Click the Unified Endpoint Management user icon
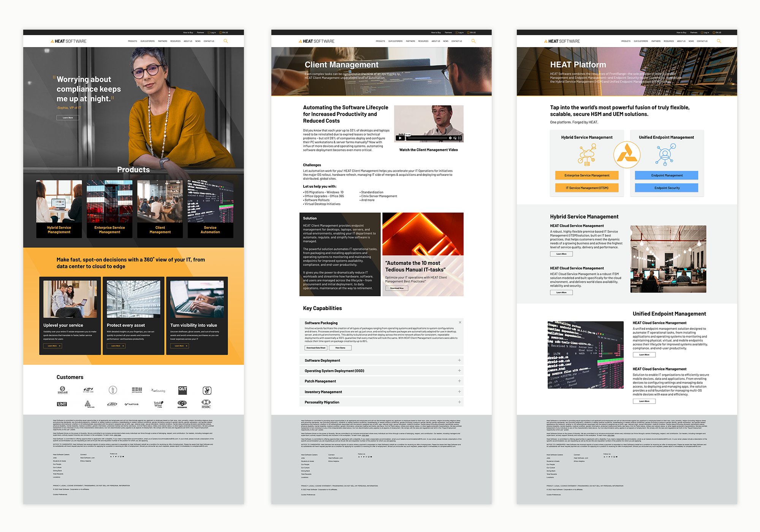The image size is (760, 532). 666,155
